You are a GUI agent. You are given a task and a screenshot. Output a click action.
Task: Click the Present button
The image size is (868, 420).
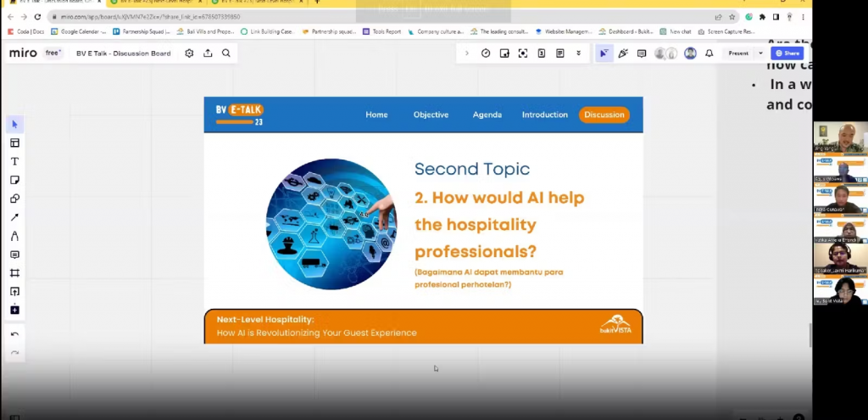pyautogui.click(x=738, y=53)
